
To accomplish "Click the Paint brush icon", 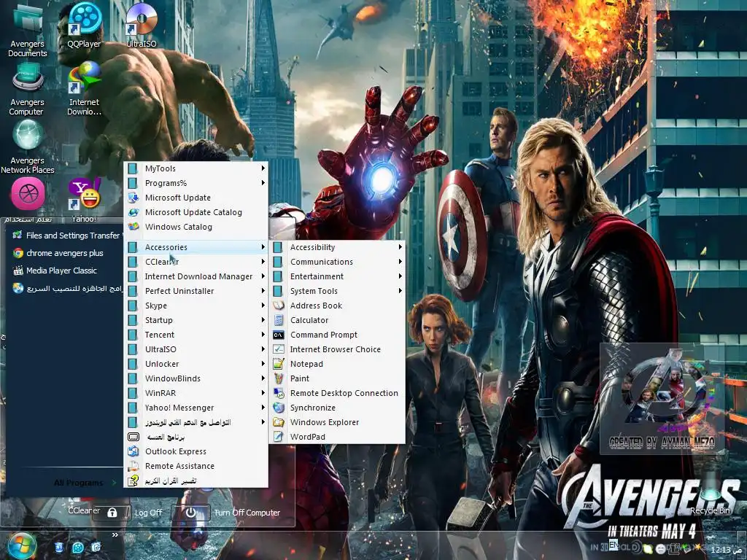I will 279,378.
